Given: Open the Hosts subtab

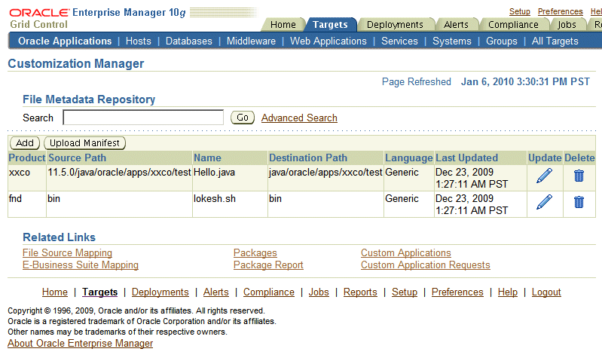Looking at the screenshot, I should coord(139,41).
